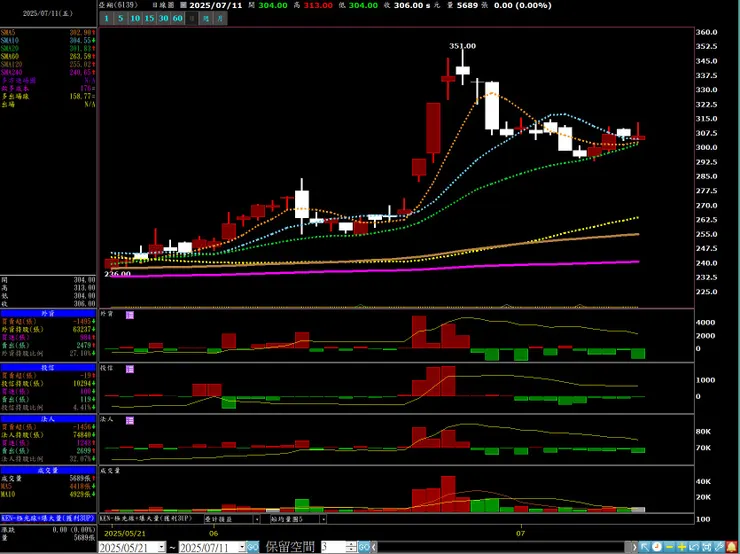
Task: Zoom out with the yellow minus icon
Action: pos(669,547)
